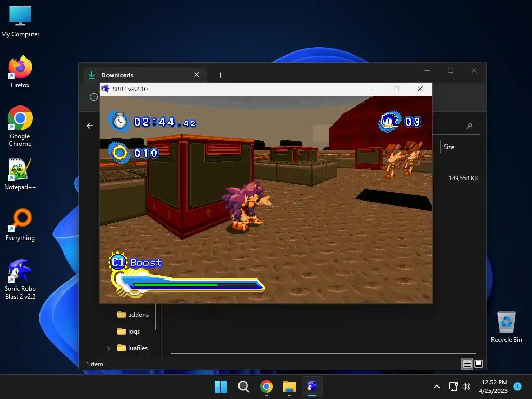
Task: Select the SRB2 game icon in the taskbar
Action: point(312,387)
